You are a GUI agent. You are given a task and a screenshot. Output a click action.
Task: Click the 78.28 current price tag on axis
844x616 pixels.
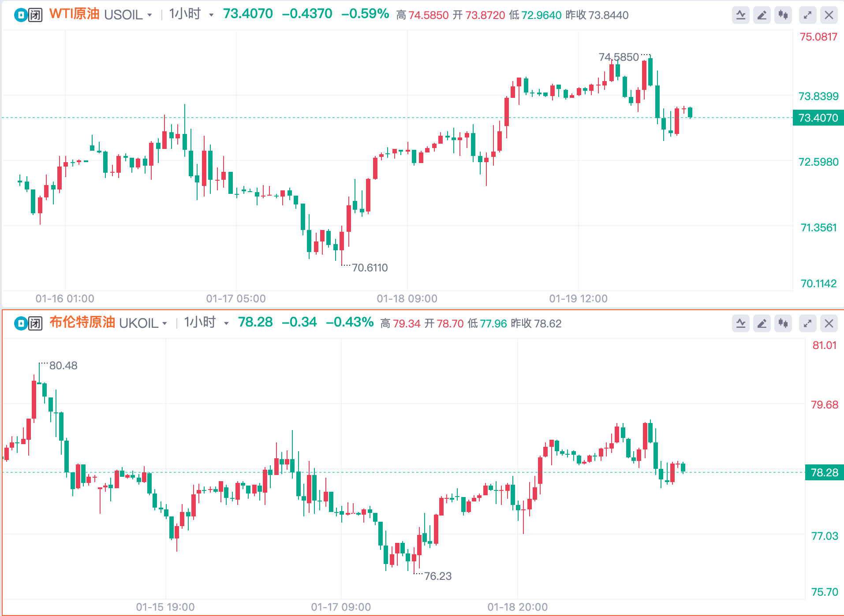coord(824,473)
